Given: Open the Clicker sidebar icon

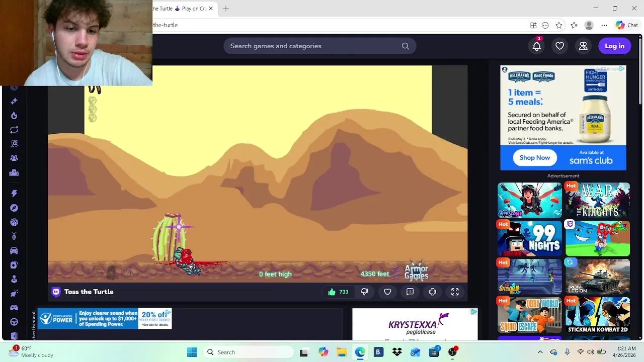Looking at the screenshot, I should (x=14, y=293).
